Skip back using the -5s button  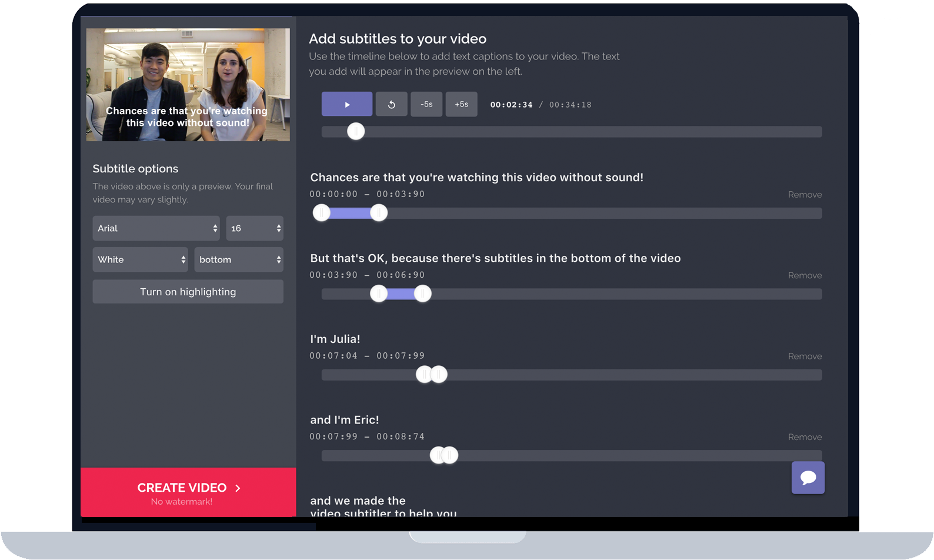(x=426, y=104)
